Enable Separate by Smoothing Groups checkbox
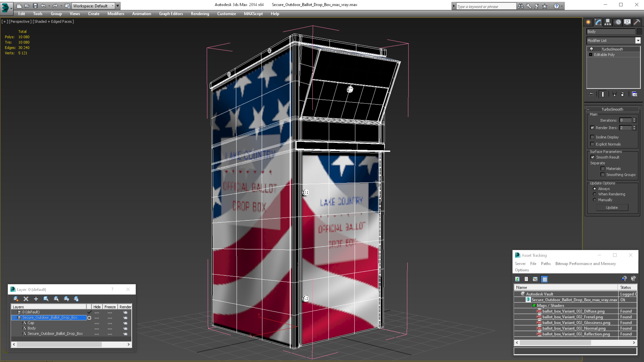Screen dimensions: 644x362 pos(603,174)
